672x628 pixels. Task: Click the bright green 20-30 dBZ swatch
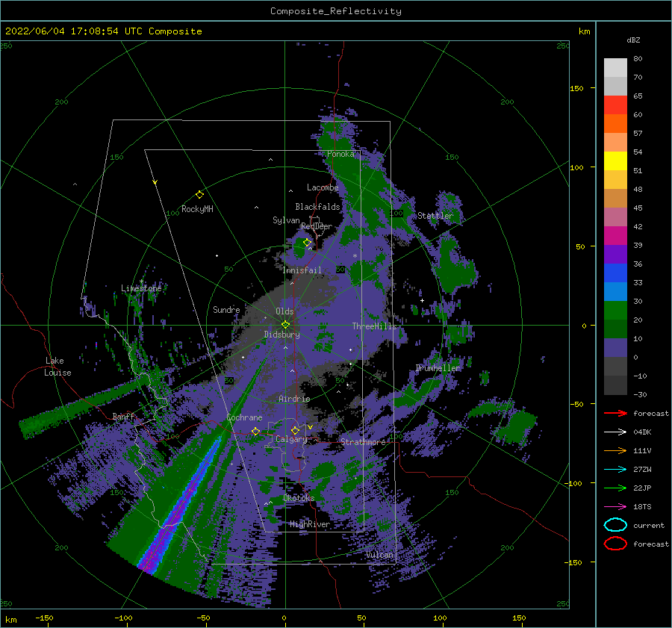615,311
